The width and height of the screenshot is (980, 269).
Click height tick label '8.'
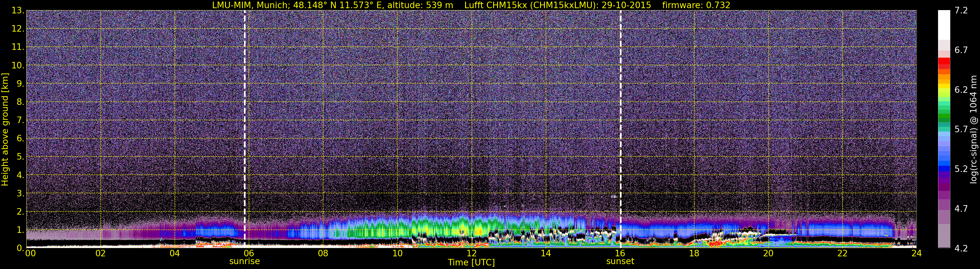click(x=20, y=102)
